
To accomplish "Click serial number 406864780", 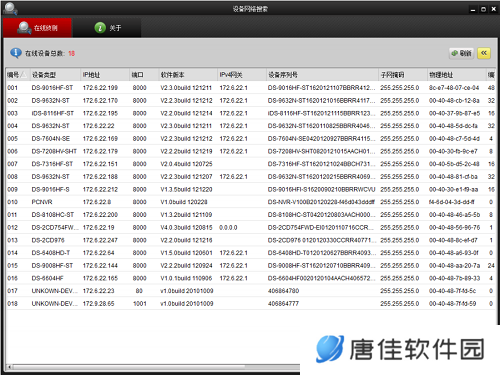I will click(x=283, y=291).
